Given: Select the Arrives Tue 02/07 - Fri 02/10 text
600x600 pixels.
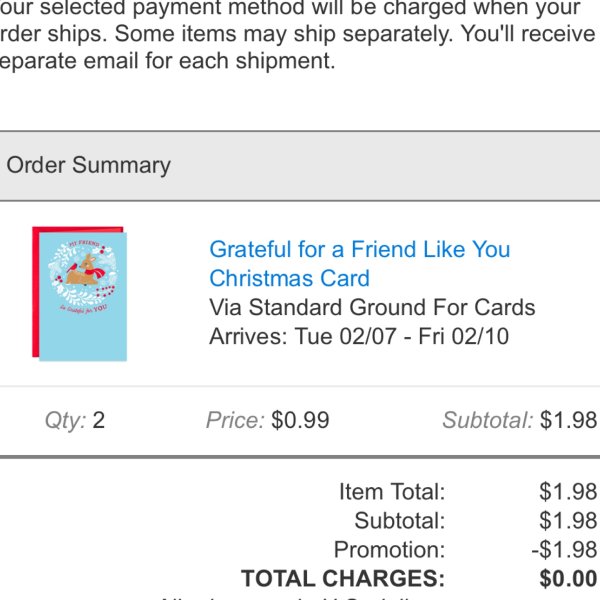Looking at the screenshot, I should [359, 336].
